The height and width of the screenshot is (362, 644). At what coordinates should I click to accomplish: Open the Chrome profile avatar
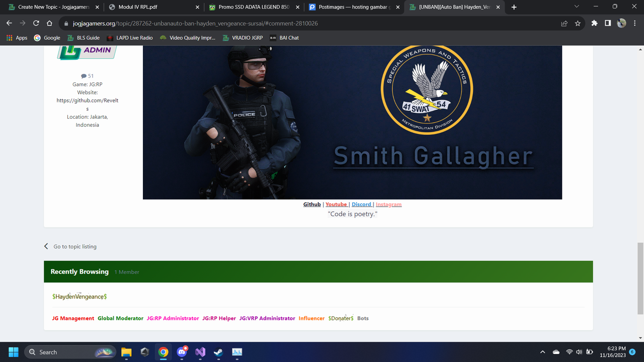click(621, 23)
